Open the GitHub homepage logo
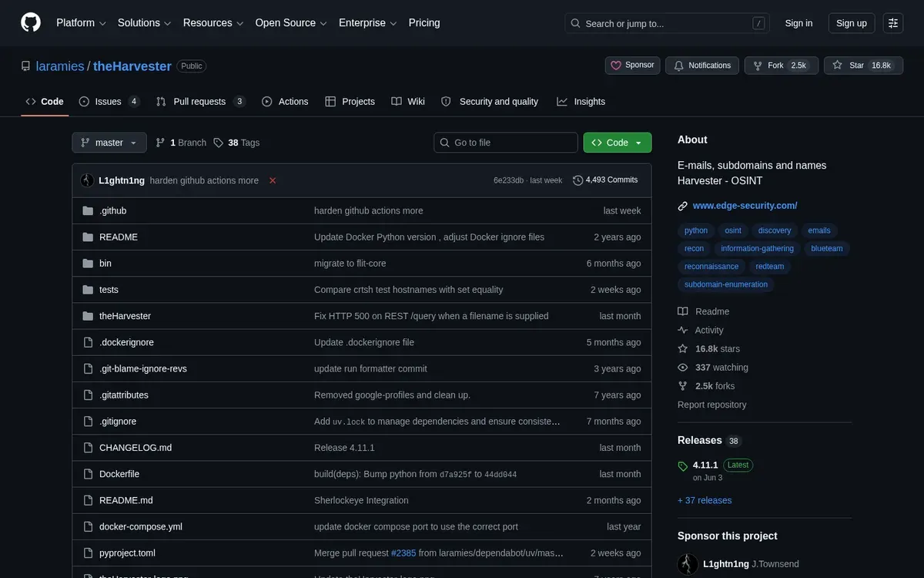Image resolution: width=924 pixels, height=578 pixels. (x=31, y=23)
